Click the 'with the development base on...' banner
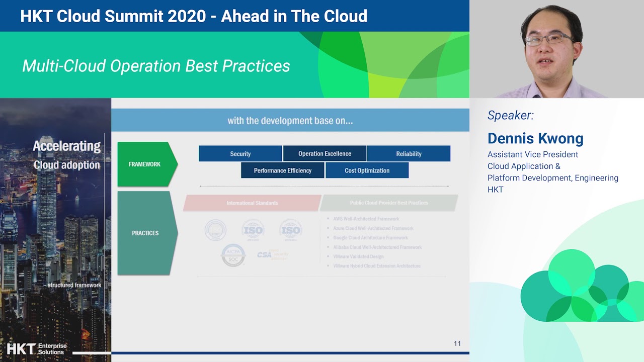Screen dimensions: 644x362 click(x=290, y=120)
